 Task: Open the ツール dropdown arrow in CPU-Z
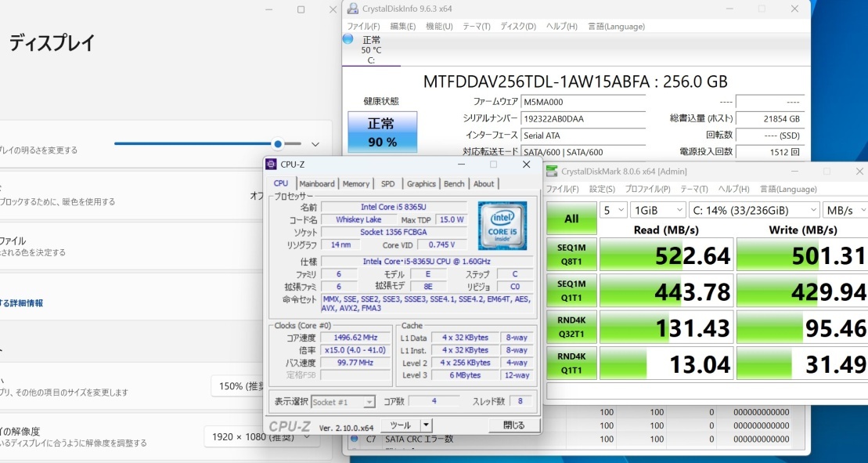[x=426, y=425]
